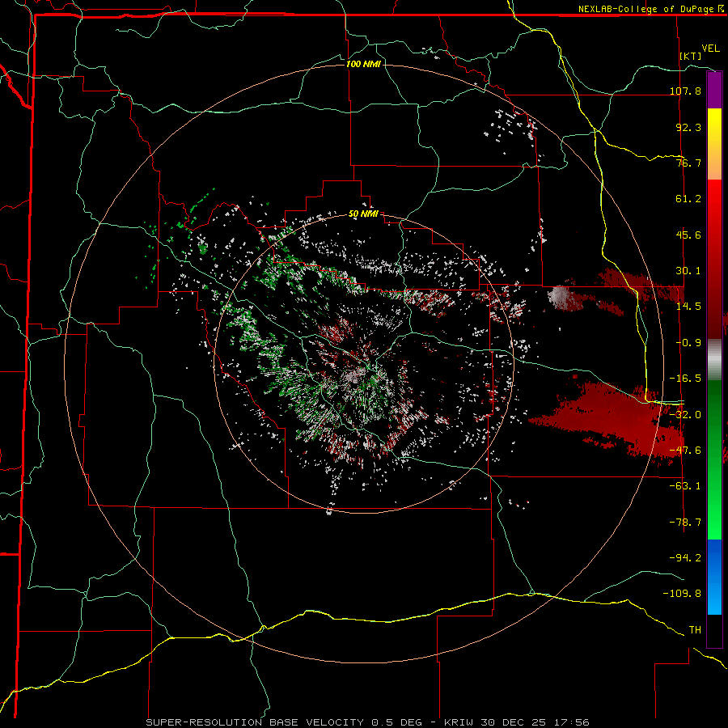Viewport: 728px width, 728px height.
Task: Click the -16.5 velocity scale value
Action: click(x=685, y=379)
